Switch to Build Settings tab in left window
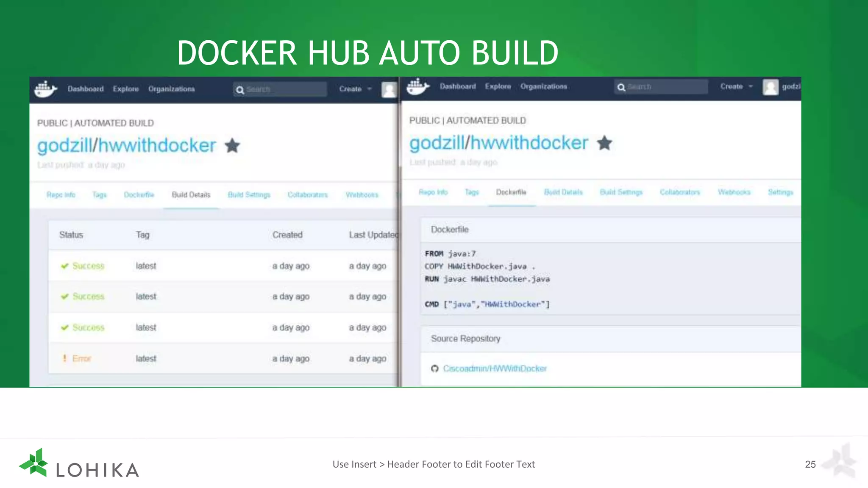 [249, 195]
